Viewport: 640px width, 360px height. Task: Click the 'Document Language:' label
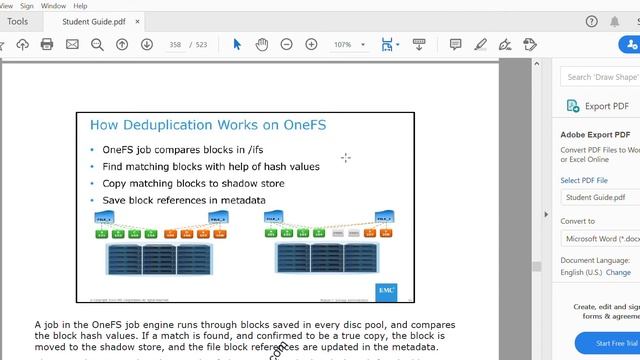[595, 260]
